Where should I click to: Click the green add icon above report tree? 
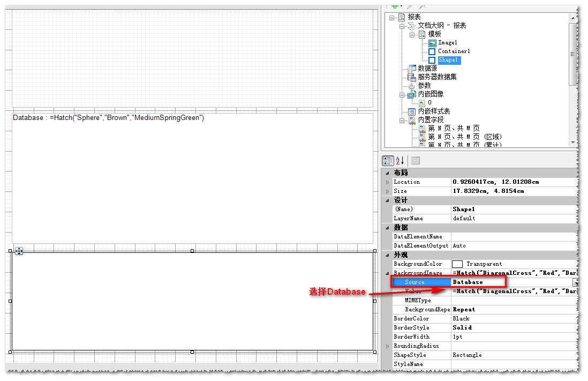pyautogui.click(x=395, y=5)
